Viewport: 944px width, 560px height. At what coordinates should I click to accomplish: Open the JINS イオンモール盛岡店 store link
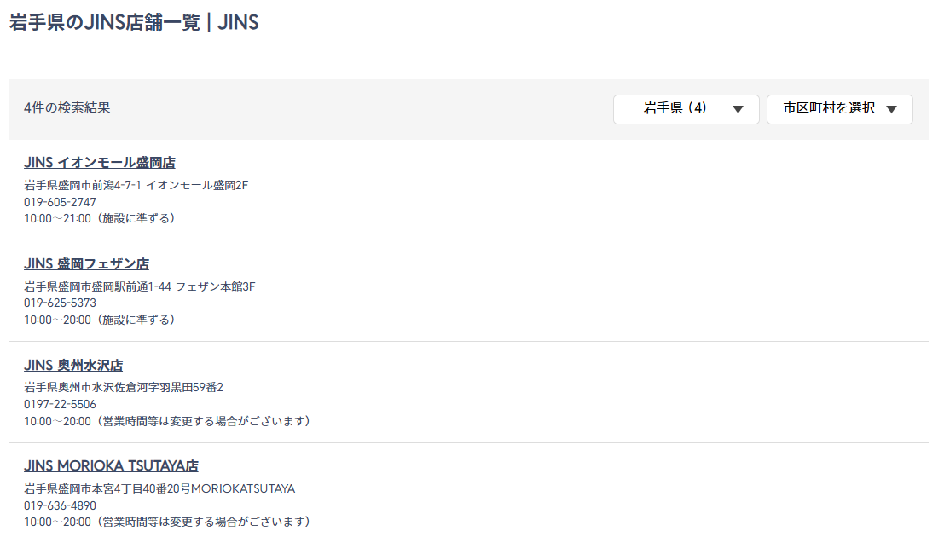click(100, 163)
